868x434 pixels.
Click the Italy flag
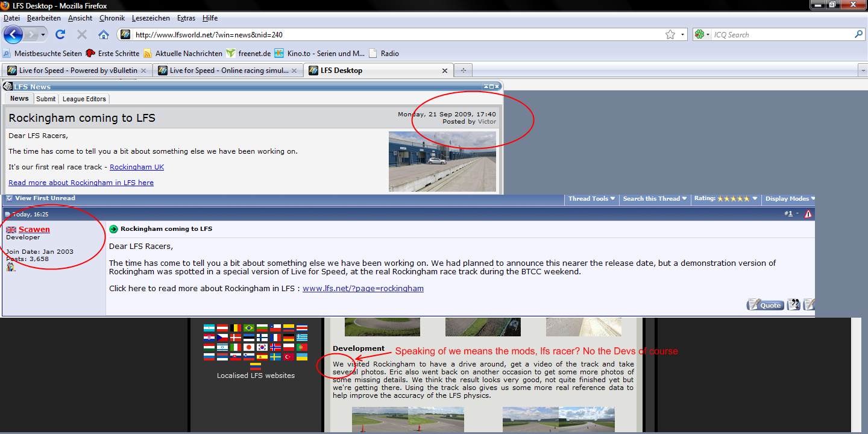point(236,348)
